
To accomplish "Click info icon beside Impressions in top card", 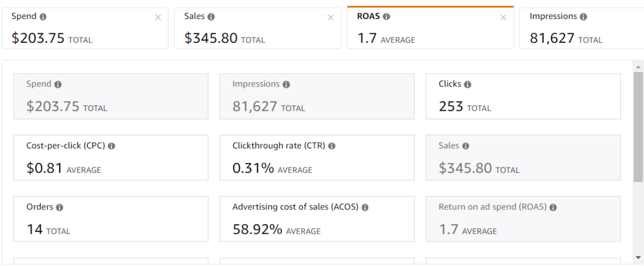I will [583, 17].
